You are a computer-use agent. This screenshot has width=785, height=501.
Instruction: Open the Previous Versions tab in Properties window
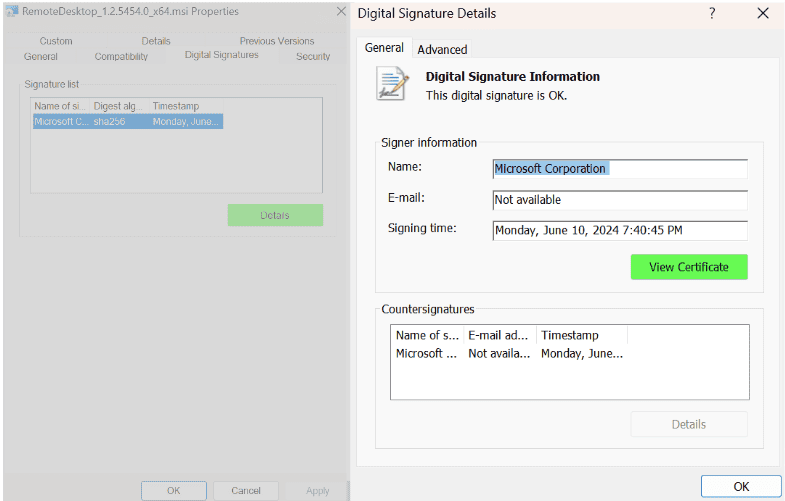[277, 41]
